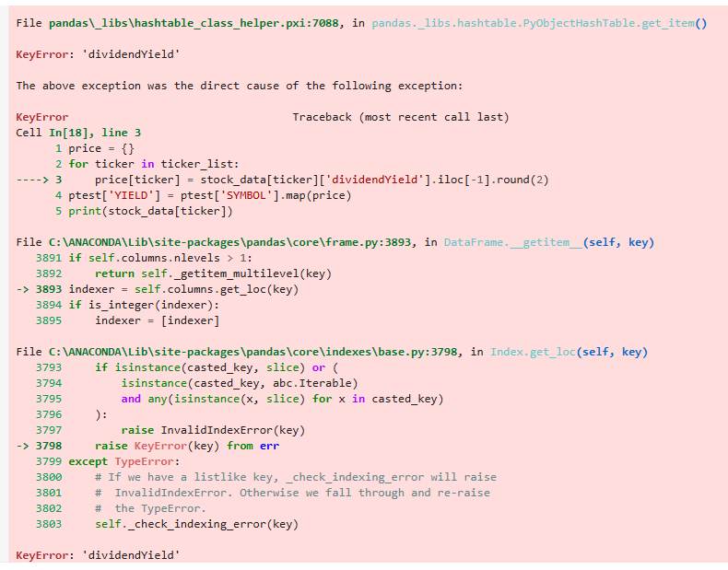
Task: Click the PyObjectHashTable.get_item() function name
Action: [x=539, y=23]
